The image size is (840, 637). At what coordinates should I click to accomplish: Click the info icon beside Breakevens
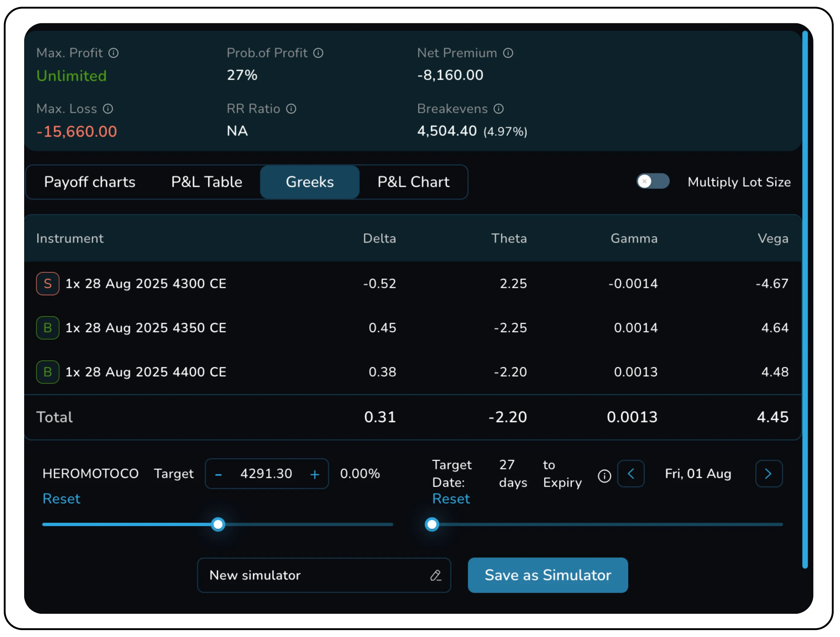498,109
